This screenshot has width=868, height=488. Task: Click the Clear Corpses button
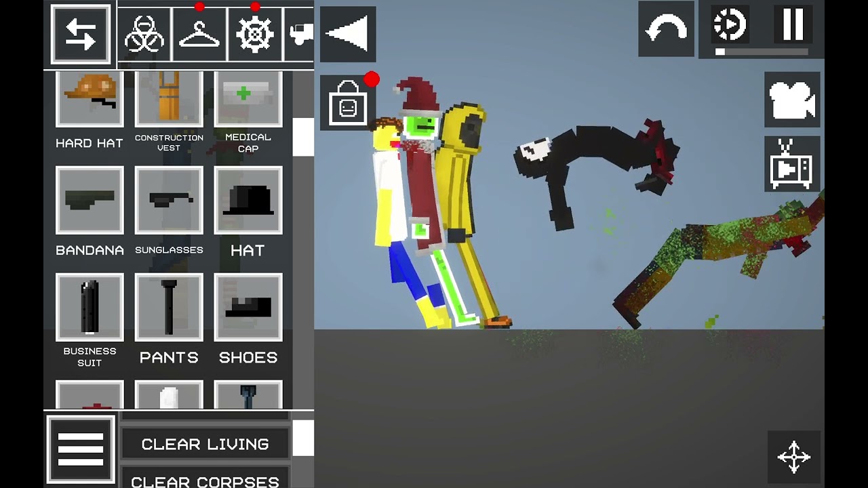pyautogui.click(x=205, y=479)
